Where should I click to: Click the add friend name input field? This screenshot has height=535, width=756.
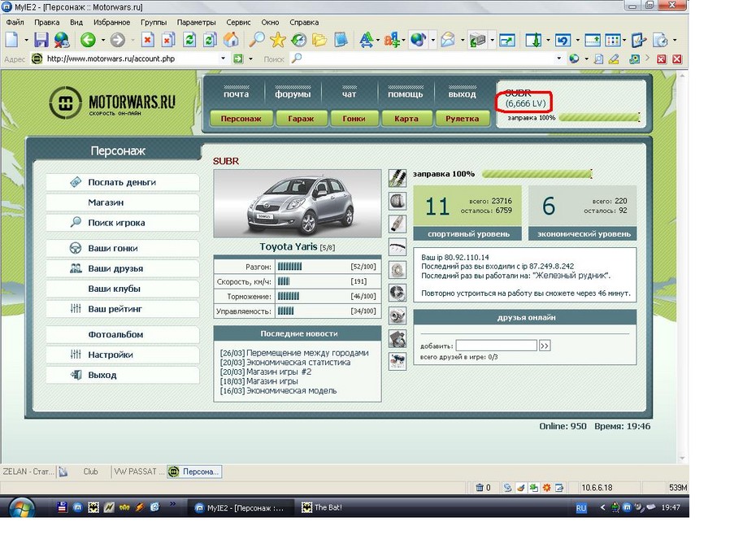[x=496, y=346]
